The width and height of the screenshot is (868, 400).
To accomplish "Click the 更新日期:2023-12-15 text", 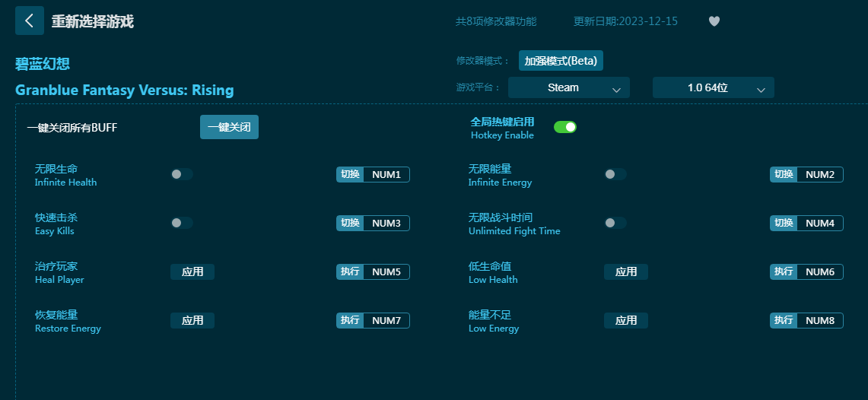I will 625,21.
